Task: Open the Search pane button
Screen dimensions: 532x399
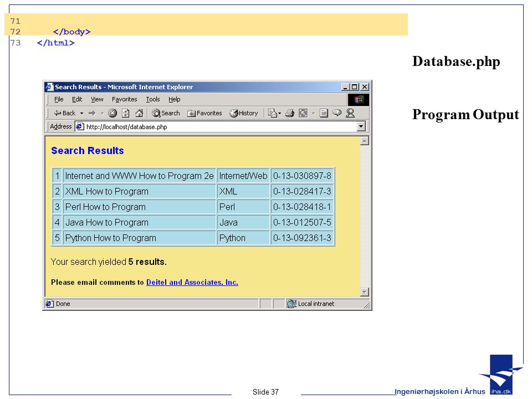Action: pyautogui.click(x=166, y=113)
